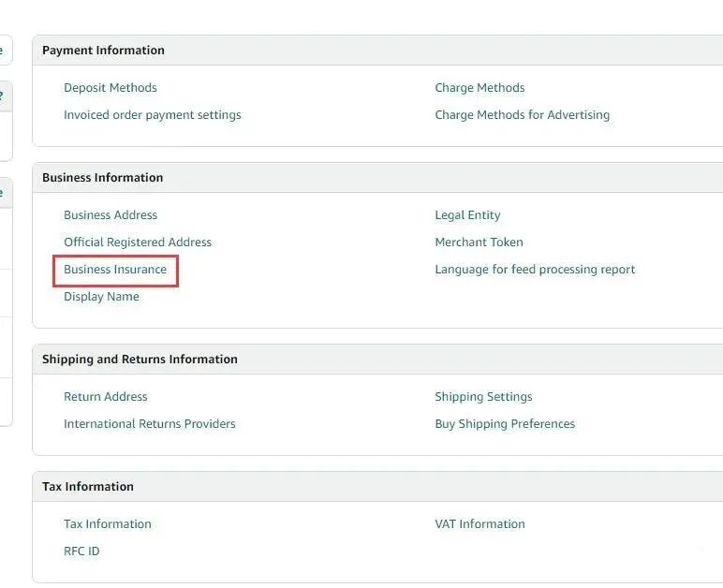Click the highlighted Business Insurance link

pos(115,269)
